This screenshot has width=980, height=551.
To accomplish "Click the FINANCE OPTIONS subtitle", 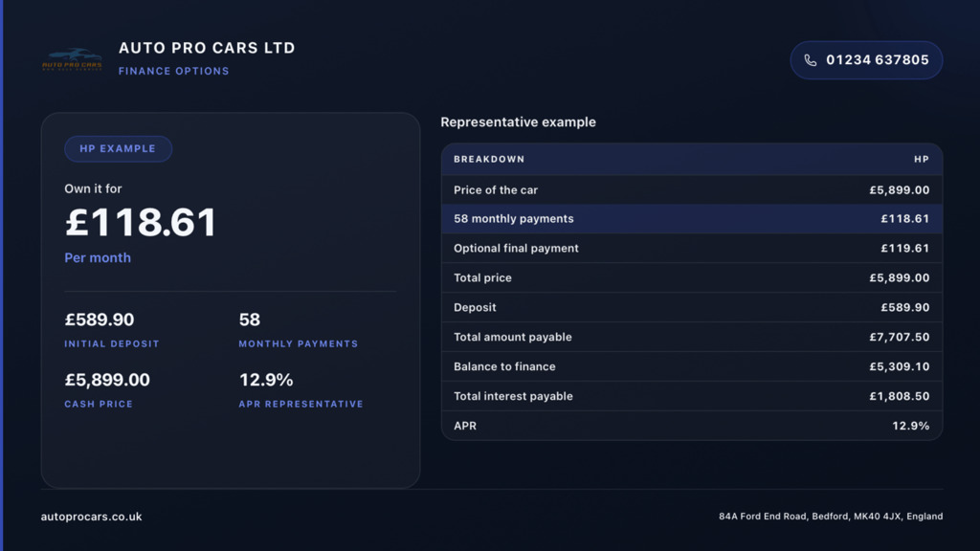I will click(174, 71).
